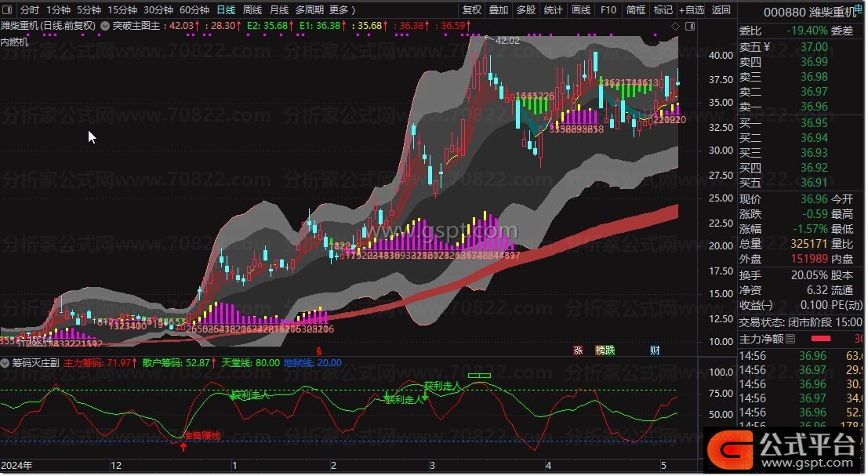Image resolution: width=868 pixels, height=476 pixels.
Task: Click the blue 电 icon beside stock name
Action: tap(863, 10)
